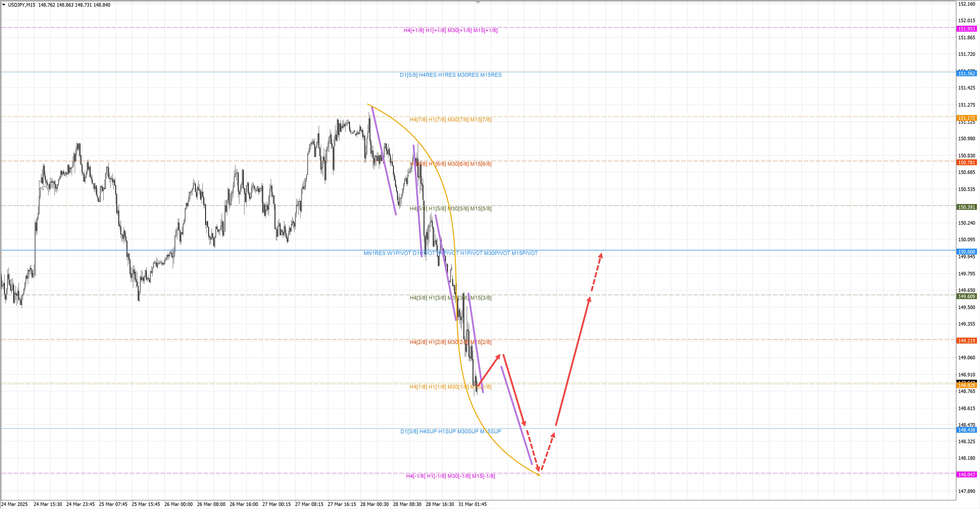Screen dimensions: 980x509
Task: Click the blue 151.562 price tag
Action: 966,73
